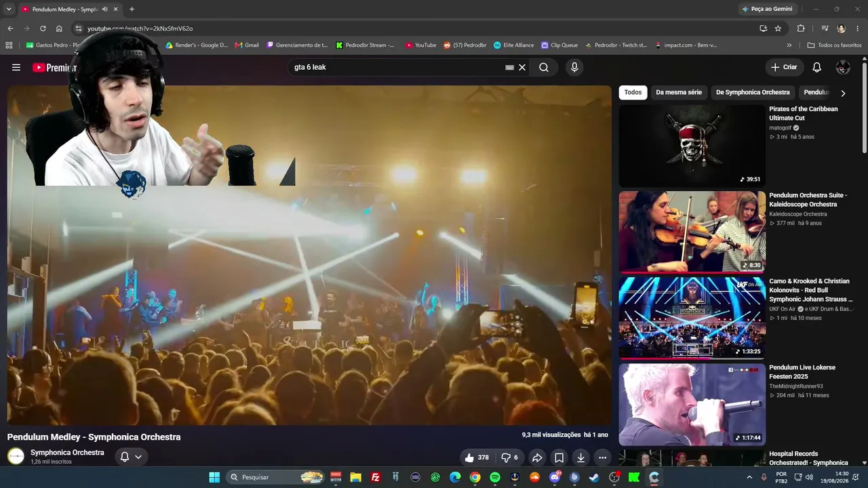
Task: Open the YouTube bookmark
Action: click(420, 45)
